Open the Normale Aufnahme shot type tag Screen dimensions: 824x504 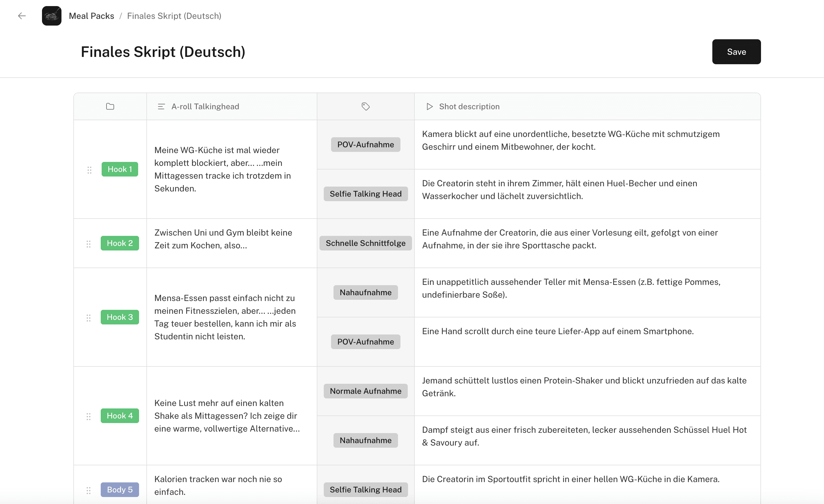[x=365, y=391]
